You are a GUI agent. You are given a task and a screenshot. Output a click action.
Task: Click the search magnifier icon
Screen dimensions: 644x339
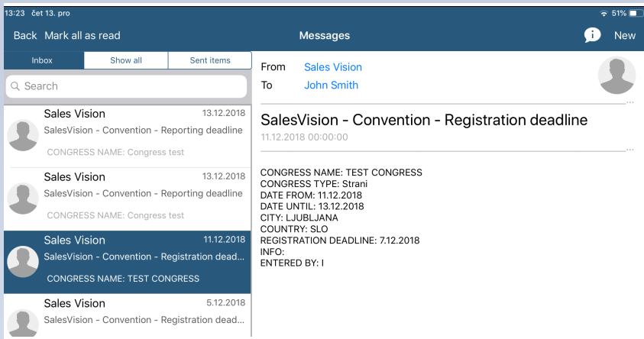[x=15, y=86]
